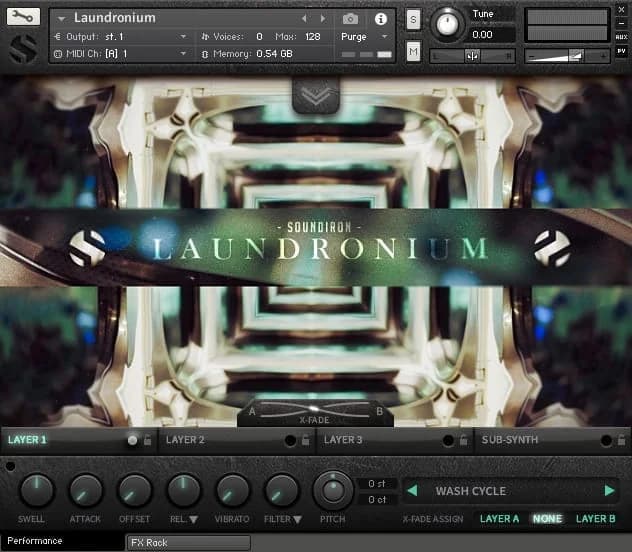The width and height of the screenshot is (632, 552).
Task: Click next preset arrow right of Wash Cycle
Action: coord(609,491)
